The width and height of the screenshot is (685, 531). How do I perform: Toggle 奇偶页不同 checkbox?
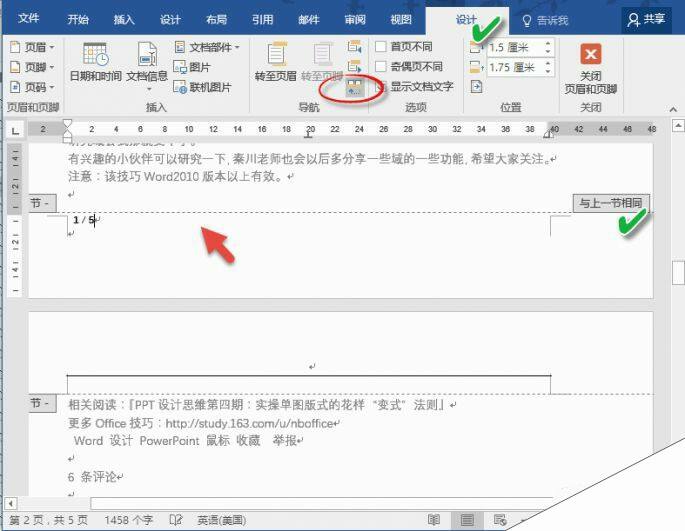pos(381,66)
